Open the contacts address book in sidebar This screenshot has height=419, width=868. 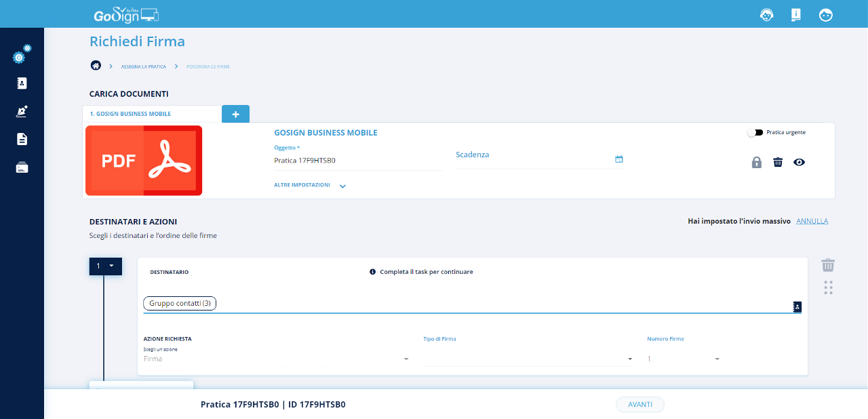click(22, 83)
